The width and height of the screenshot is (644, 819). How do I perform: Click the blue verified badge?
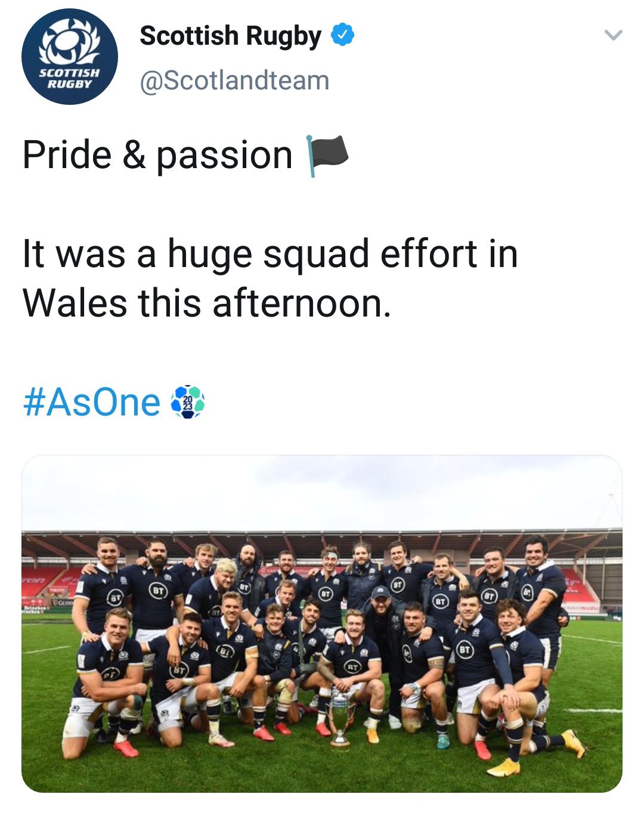[x=342, y=35]
